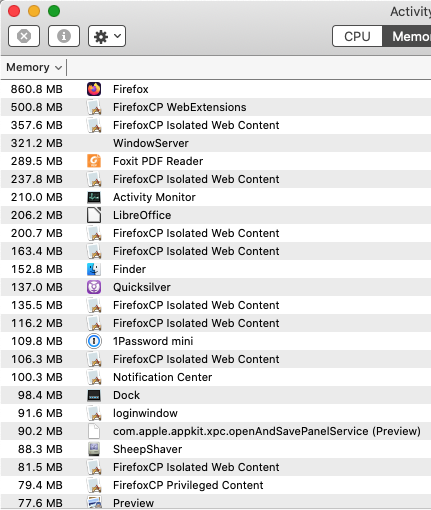Click the Dock process icon

[x=94, y=395]
